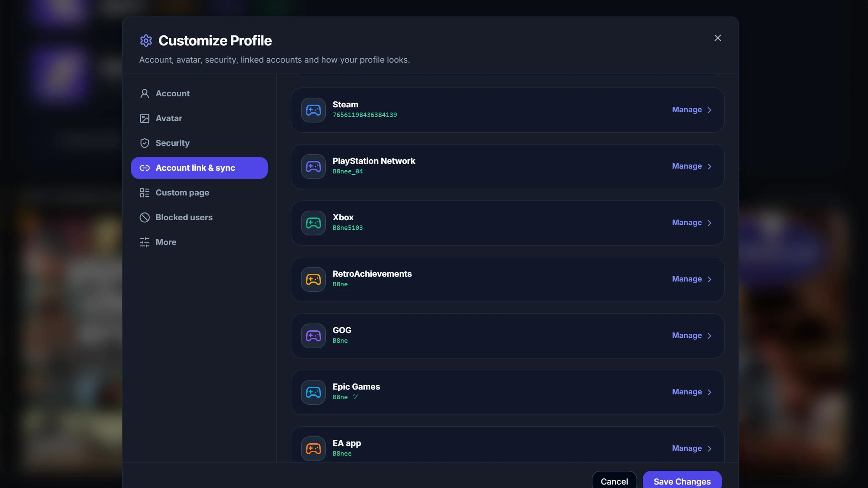Click the Account person icon
This screenshot has height=488, width=868.
point(144,94)
